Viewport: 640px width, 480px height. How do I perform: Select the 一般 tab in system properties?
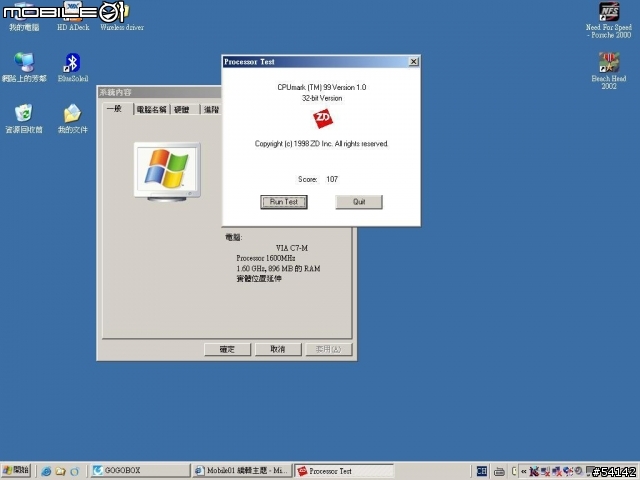pos(114,109)
